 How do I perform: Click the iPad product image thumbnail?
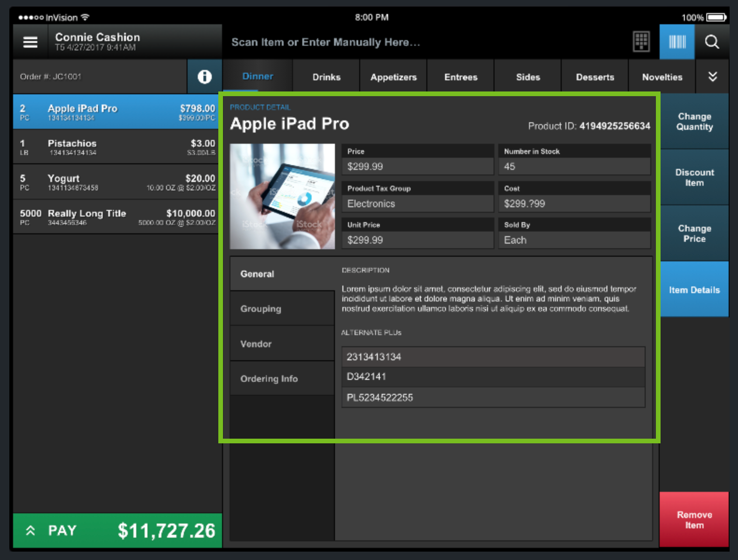282,196
